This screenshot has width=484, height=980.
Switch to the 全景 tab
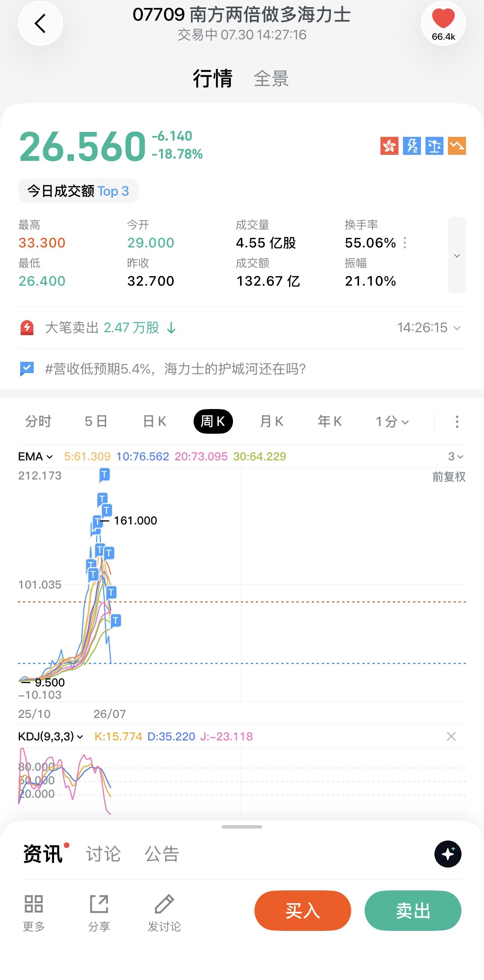(x=271, y=79)
